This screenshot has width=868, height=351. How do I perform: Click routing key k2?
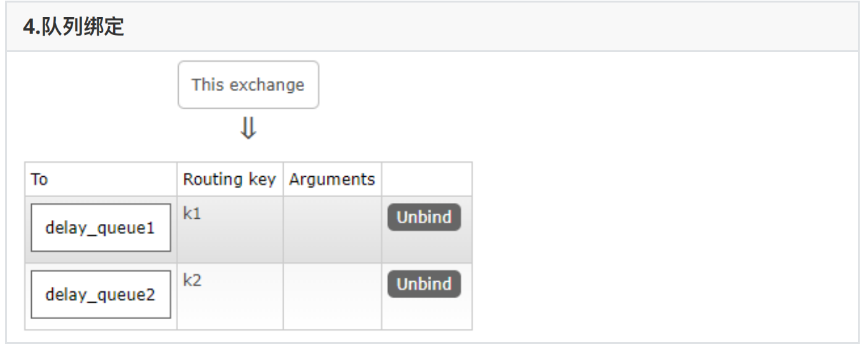[192, 280]
